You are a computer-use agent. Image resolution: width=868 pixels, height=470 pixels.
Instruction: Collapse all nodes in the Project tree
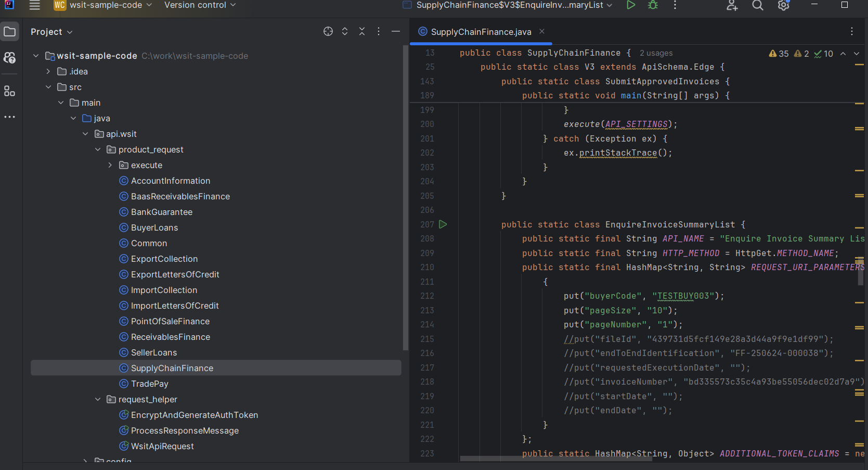coord(362,31)
